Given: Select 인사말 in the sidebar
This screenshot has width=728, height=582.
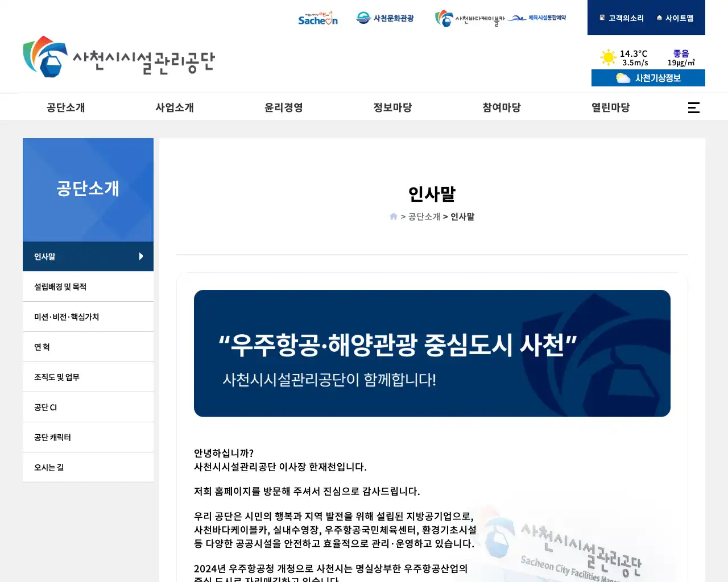Looking at the screenshot, I should [88, 256].
